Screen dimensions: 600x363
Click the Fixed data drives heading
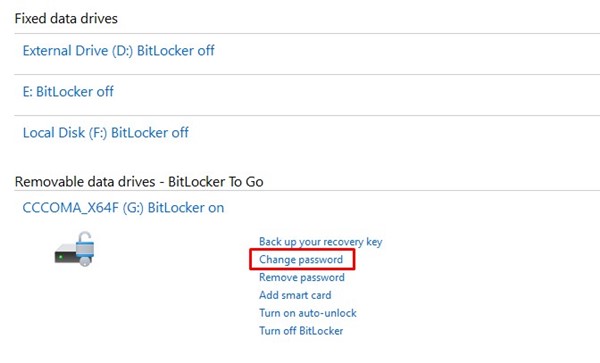(x=66, y=18)
